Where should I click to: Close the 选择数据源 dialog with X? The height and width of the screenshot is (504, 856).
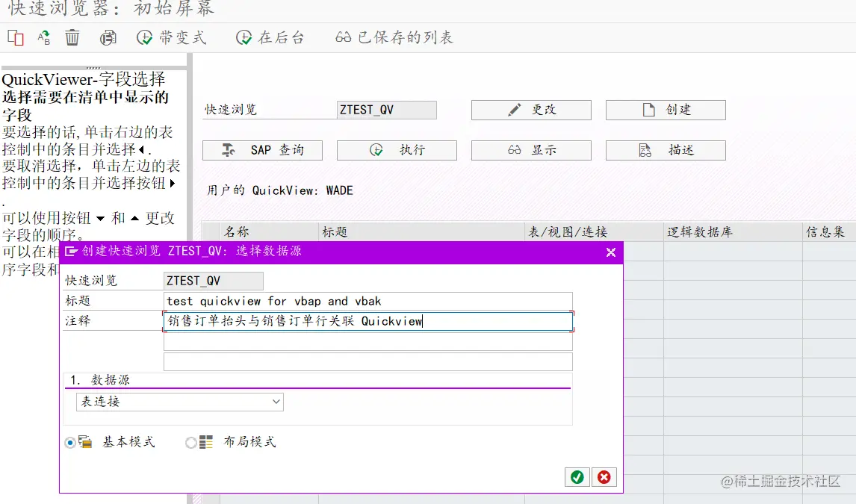coord(611,252)
